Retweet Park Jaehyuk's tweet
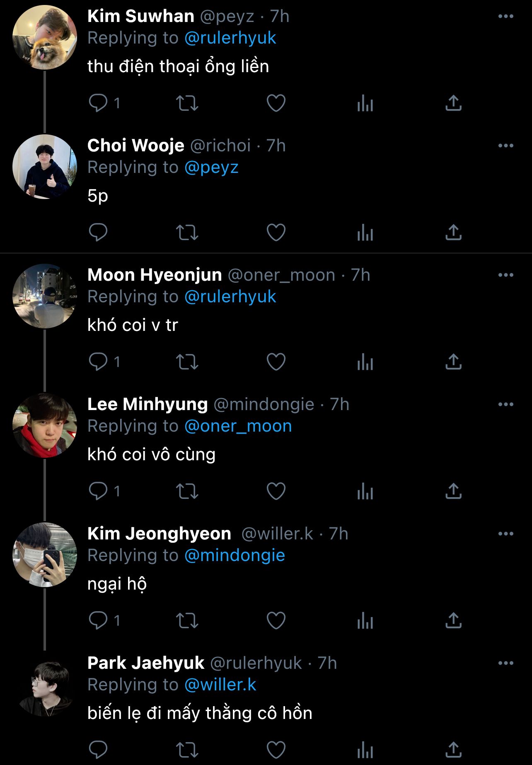 click(x=187, y=750)
